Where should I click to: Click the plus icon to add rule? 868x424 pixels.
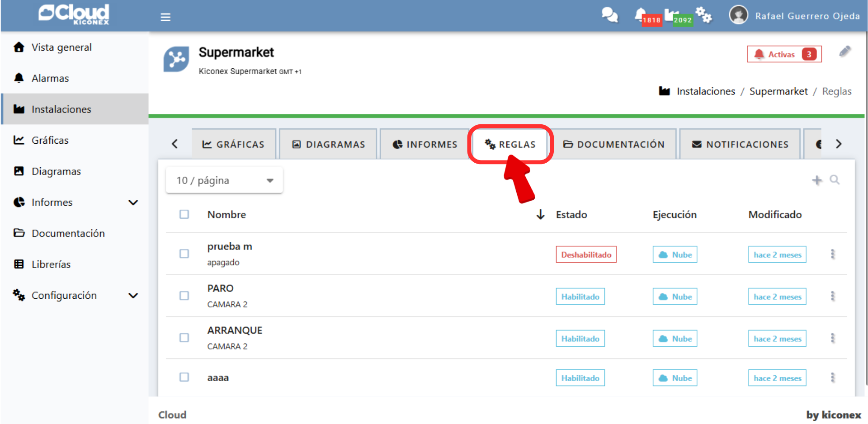817,180
